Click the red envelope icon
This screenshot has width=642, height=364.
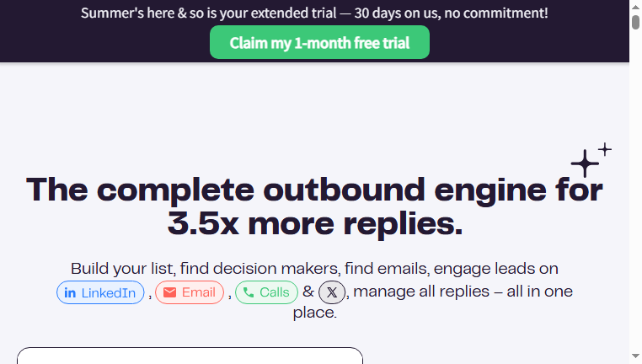click(169, 292)
